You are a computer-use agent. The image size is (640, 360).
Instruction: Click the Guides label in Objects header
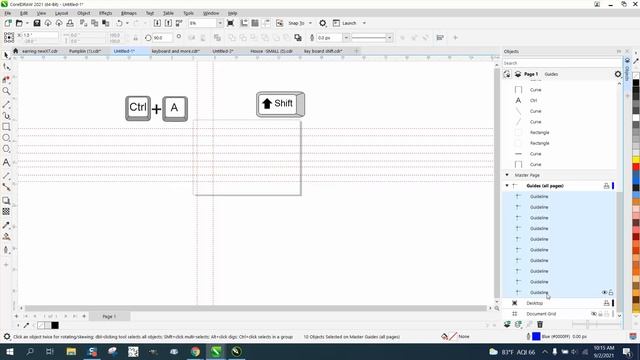tap(551, 74)
